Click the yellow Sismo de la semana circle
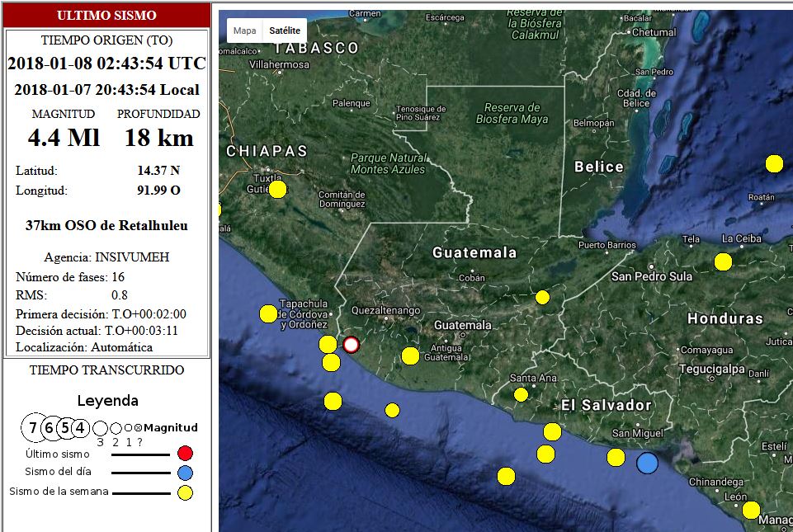Screen dimensions: 793x532 click(x=185, y=492)
